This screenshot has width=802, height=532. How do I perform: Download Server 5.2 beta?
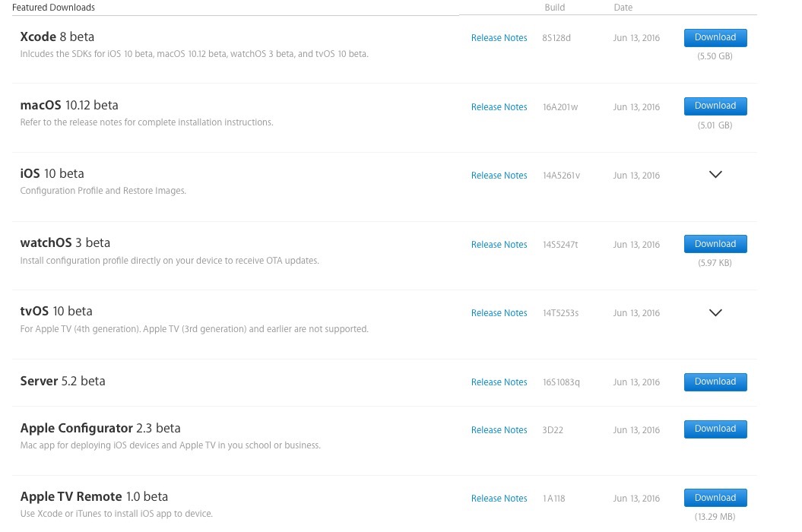[715, 382]
